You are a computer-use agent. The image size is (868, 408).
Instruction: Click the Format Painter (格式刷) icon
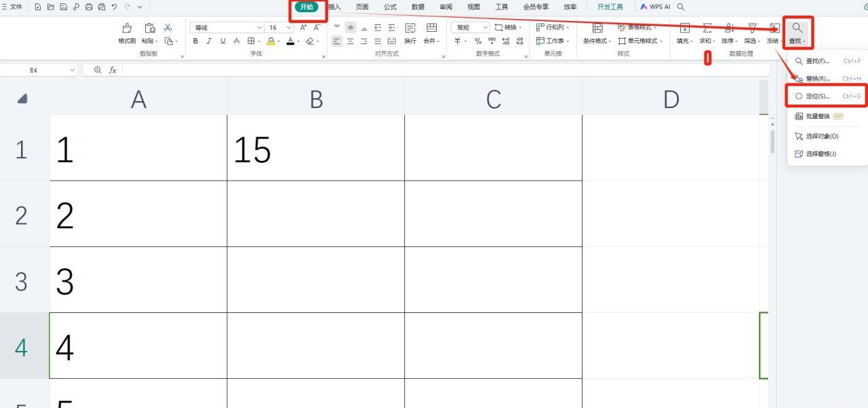click(x=127, y=28)
